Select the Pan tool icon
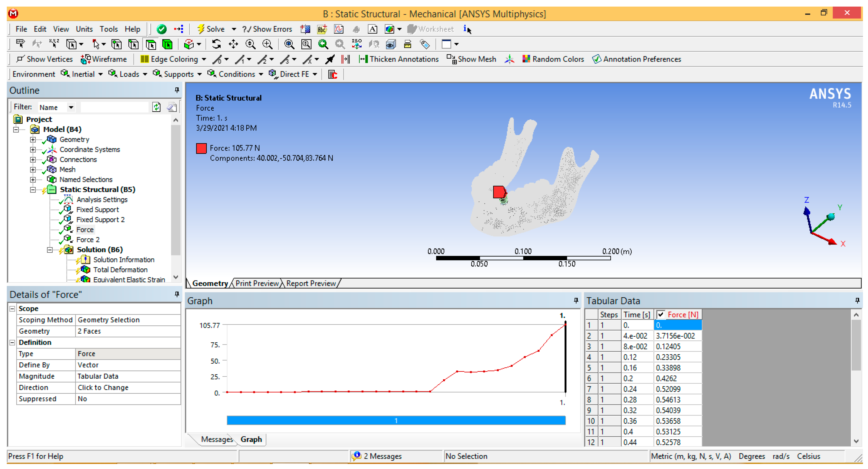Screen dimensions: 868x469 [233, 44]
